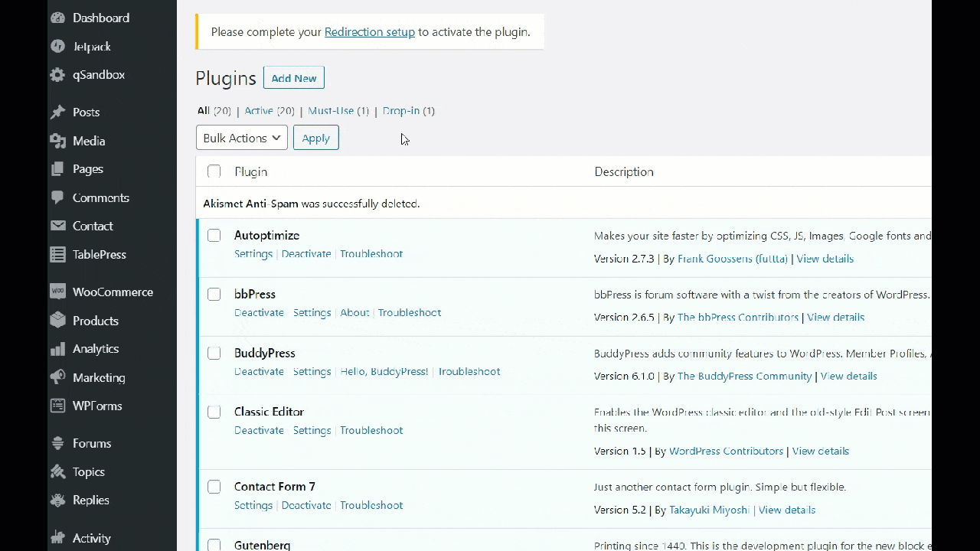Click the Add New plugin button

(x=294, y=78)
